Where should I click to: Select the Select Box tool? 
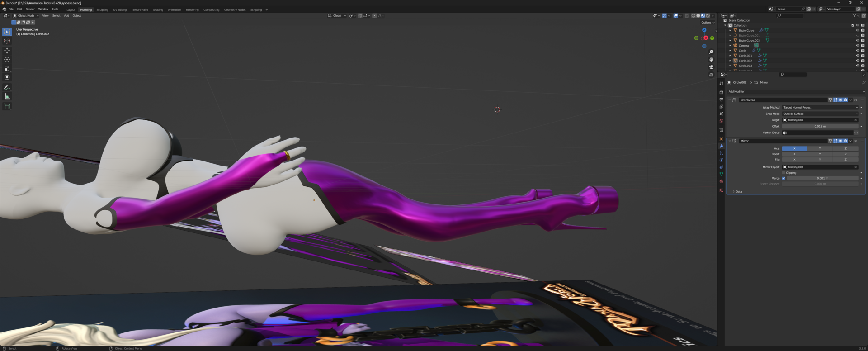point(7,32)
